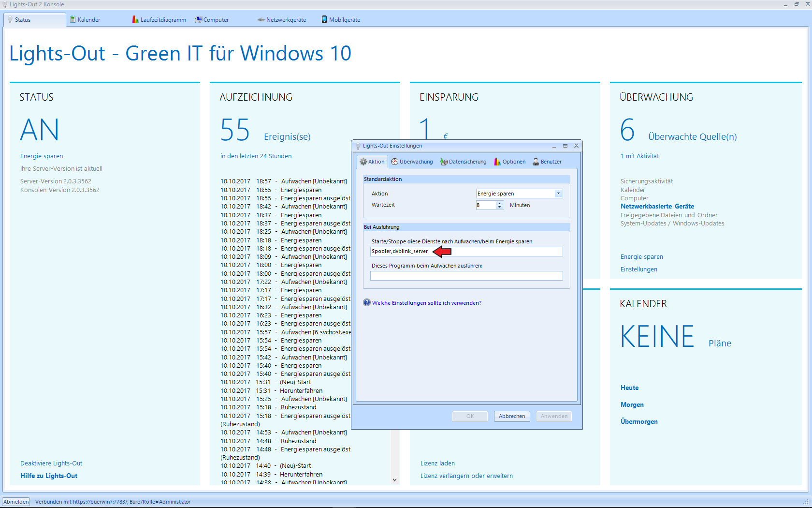Click Energie sparen link under Status
The width and height of the screenshot is (812, 508).
[x=42, y=156]
